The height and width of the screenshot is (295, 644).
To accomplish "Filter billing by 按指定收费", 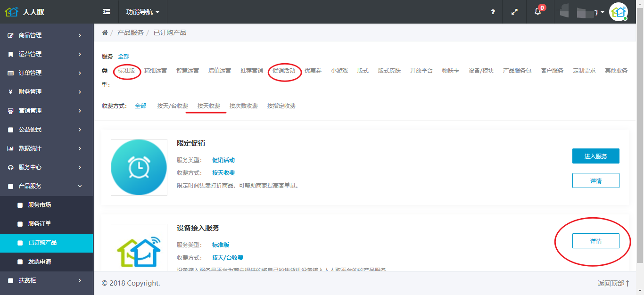I will pos(281,106).
